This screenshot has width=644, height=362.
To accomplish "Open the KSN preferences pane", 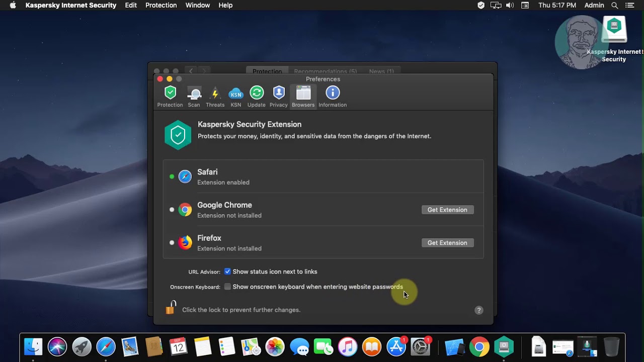I will 236,97.
